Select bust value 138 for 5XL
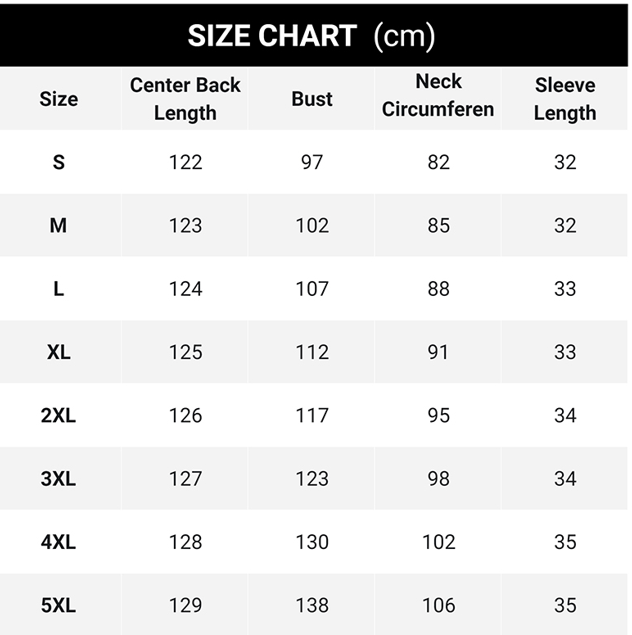The image size is (632, 635). point(312,605)
